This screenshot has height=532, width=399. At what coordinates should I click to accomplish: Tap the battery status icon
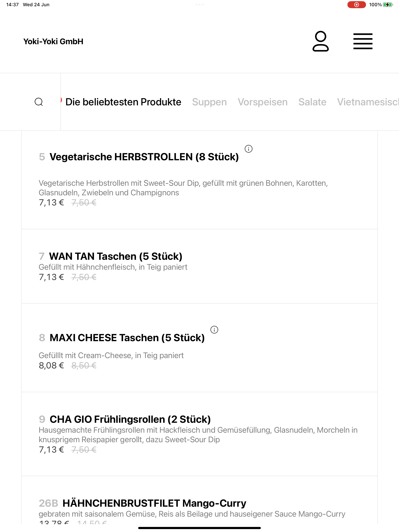[388, 4]
